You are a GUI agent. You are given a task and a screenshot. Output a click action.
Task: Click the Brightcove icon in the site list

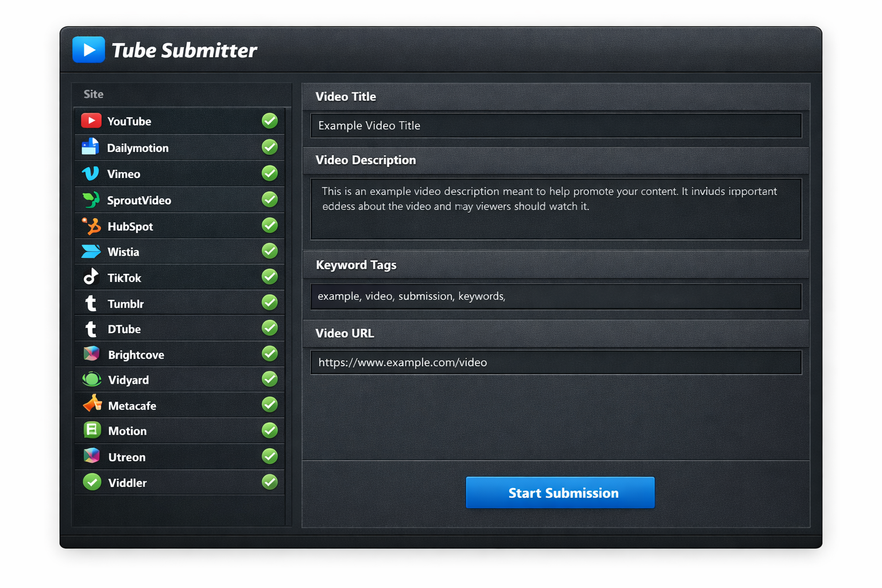[x=91, y=354]
